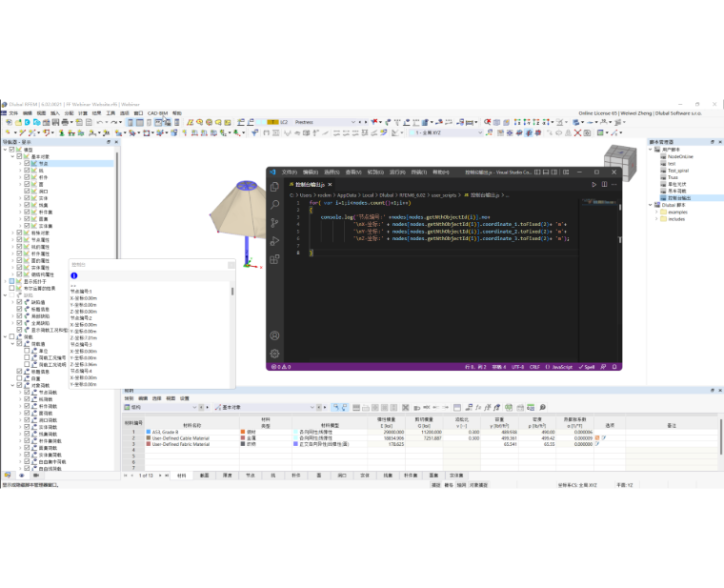This screenshot has width=724, height=588.
Task: Close the console output popup
Action: click(231, 265)
